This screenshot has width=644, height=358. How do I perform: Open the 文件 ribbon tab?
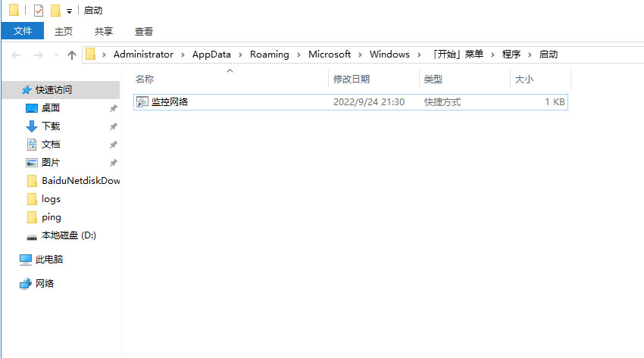(x=23, y=31)
